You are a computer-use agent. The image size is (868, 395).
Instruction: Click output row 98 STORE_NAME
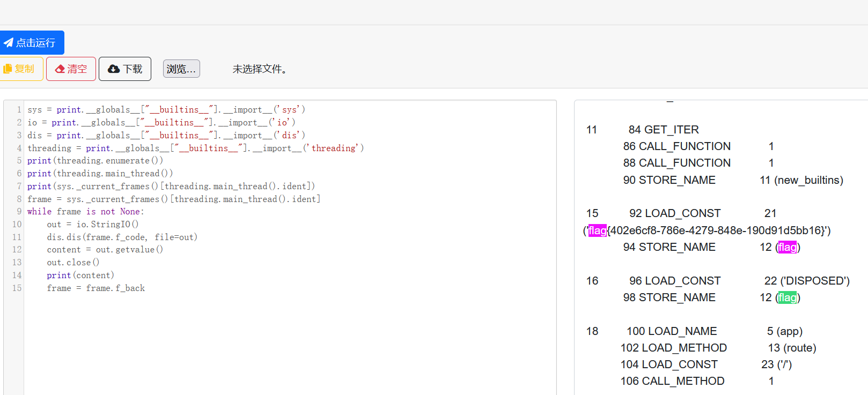[x=712, y=297]
